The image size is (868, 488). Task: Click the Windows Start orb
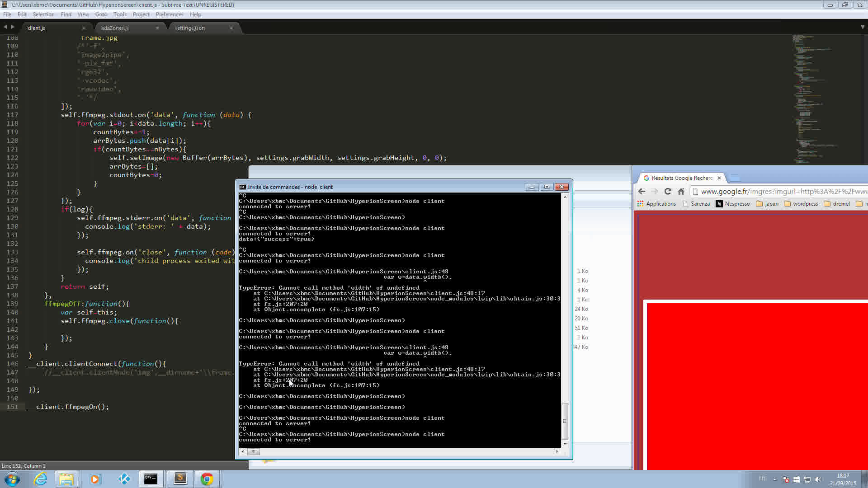click(x=12, y=479)
